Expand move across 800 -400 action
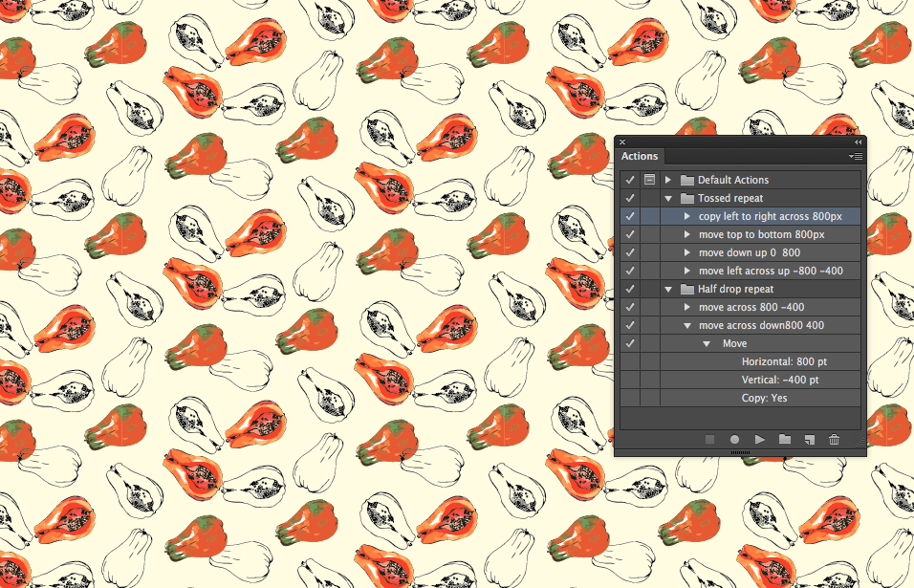Image resolution: width=914 pixels, height=588 pixels. coord(687,307)
